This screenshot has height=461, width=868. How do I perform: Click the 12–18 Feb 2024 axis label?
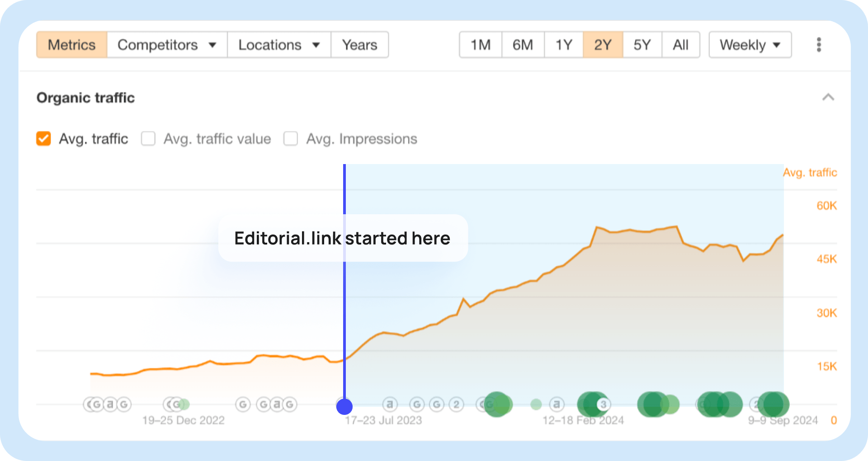[583, 420]
